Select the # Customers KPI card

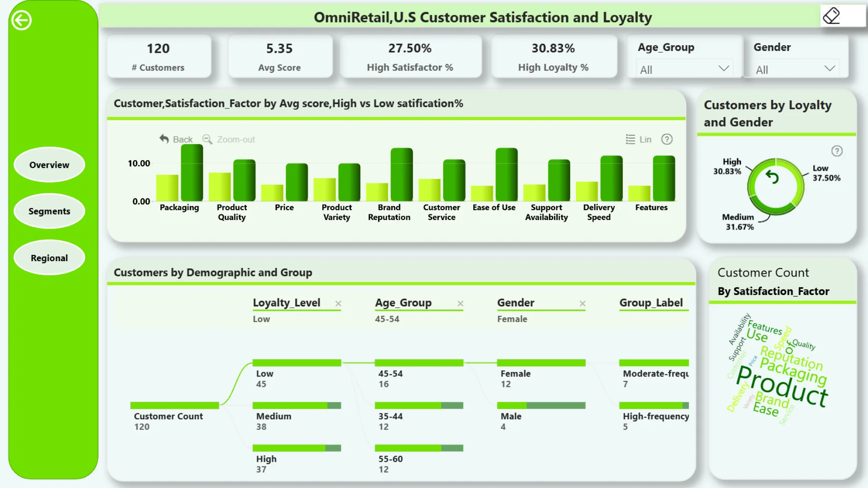coord(158,57)
